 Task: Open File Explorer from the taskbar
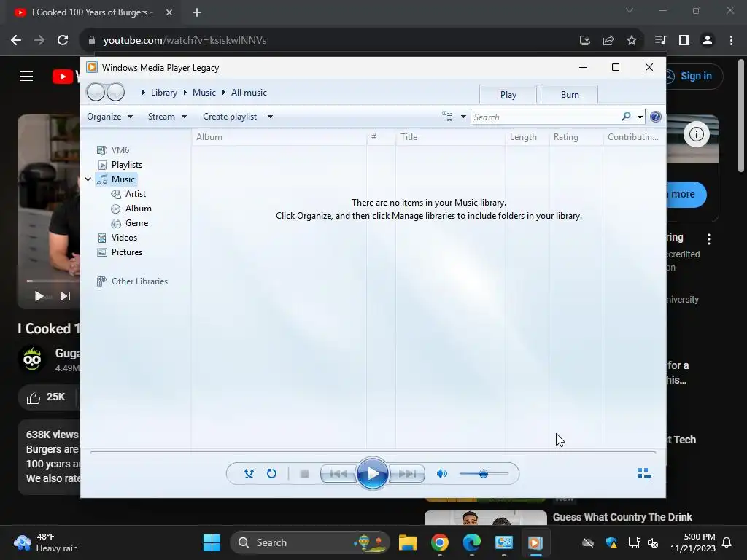(408, 542)
